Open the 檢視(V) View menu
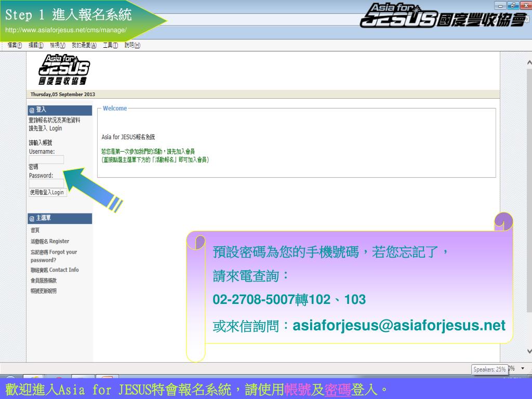 (58, 45)
